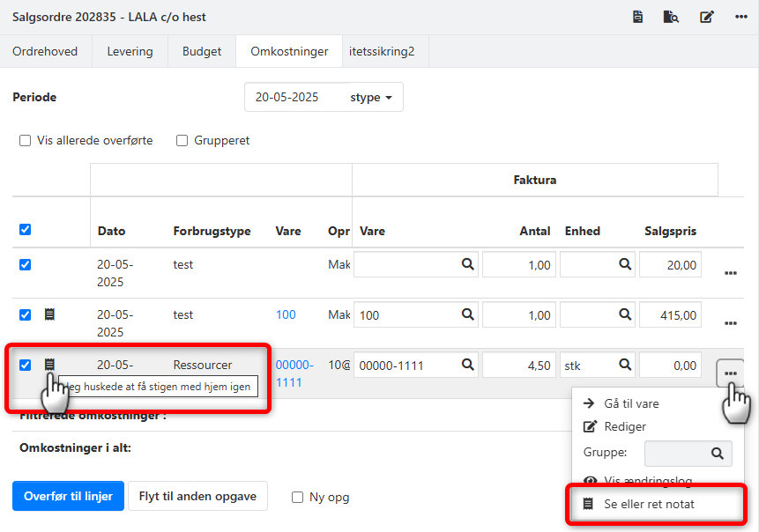Click the Overfør til linjer button
The height and width of the screenshot is (532, 759).
[x=68, y=496]
